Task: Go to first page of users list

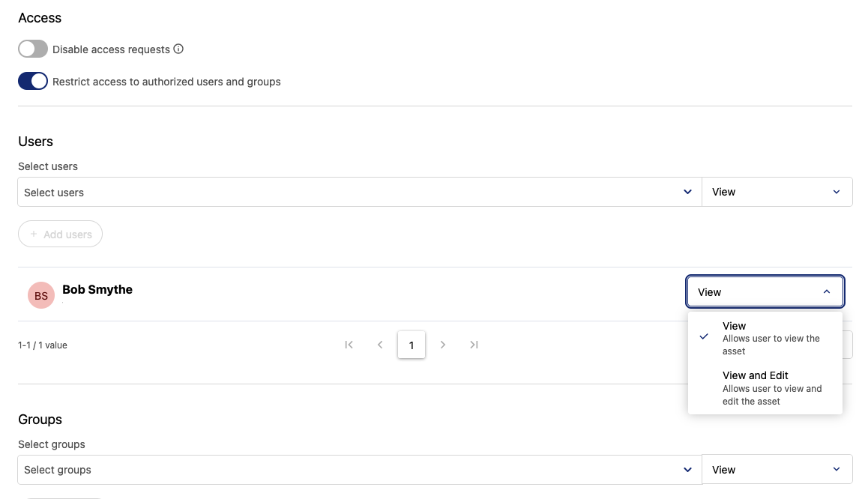Action: coord(349,345)
